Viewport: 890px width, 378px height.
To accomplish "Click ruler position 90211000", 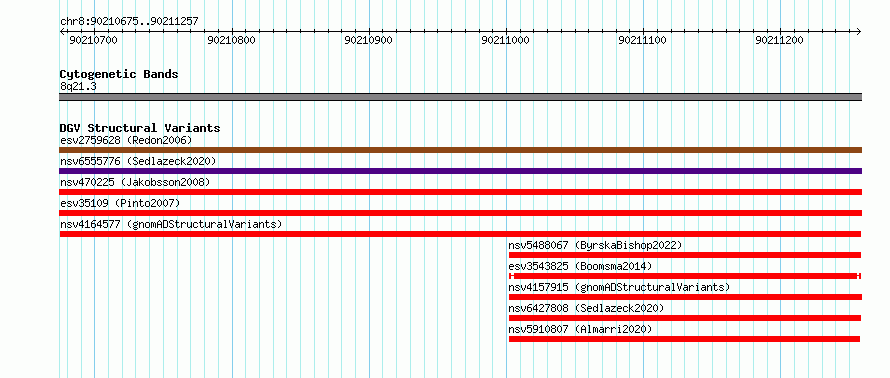I will coord(506,40).
